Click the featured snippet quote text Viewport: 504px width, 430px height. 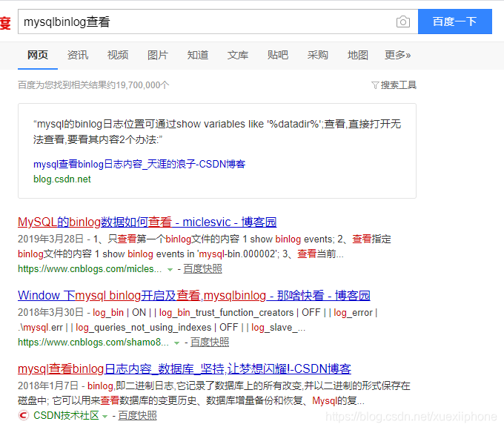click(x=217, y=131)
